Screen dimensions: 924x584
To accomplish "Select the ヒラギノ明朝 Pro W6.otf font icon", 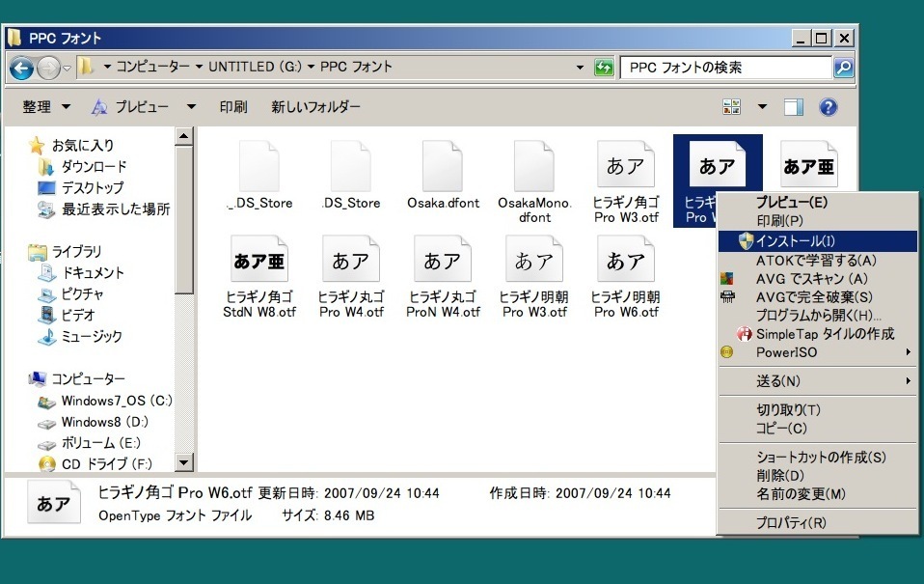I will coord(625,261).
